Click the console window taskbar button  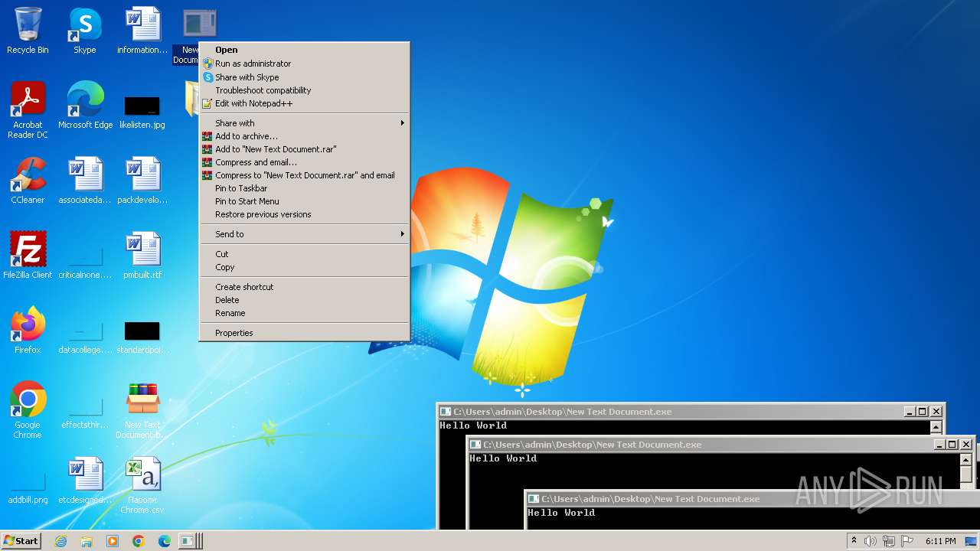pos(190,541)
